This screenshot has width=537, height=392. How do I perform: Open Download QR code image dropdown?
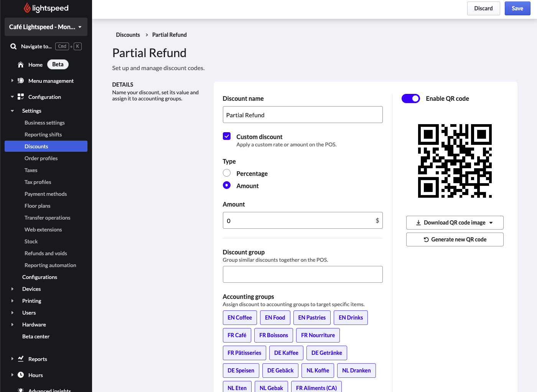pyautogui.click(x=455, y=223)
